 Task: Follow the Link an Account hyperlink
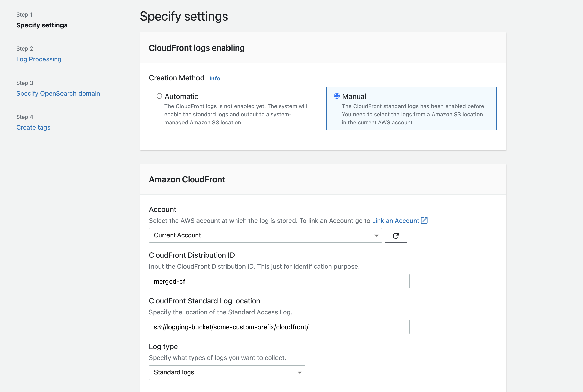tap(395, 221)
